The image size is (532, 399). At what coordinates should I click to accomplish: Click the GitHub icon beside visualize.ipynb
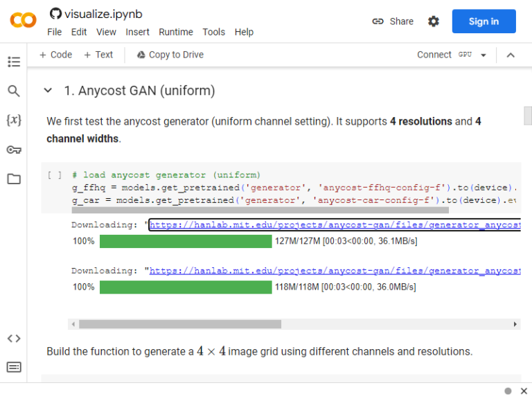tap(55, 14)
